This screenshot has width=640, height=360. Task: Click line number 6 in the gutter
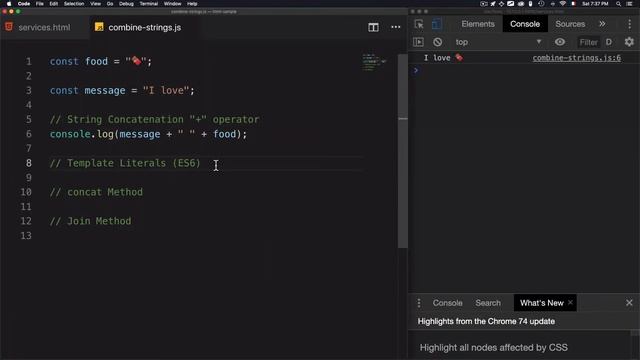pyautogui.click(x=29, y=134)
